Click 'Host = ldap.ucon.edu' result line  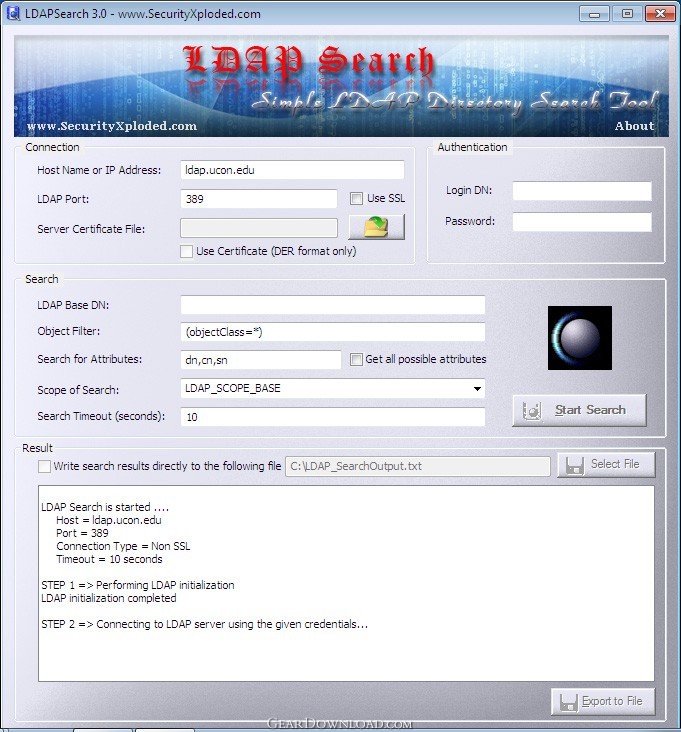point(109,520)
